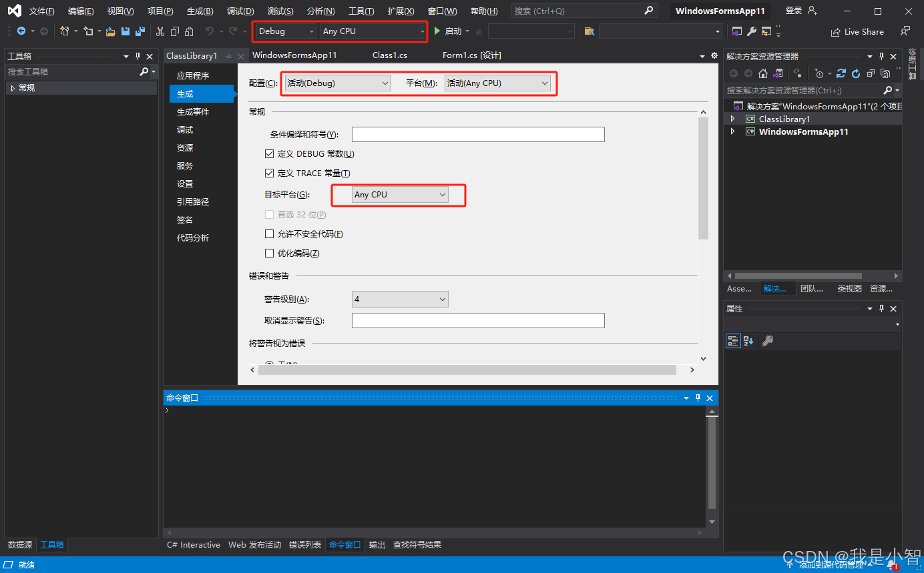The width and height of the screenshot is (924, 573).
Task: Click the Open File folder icon
Action: [x=111, y=31]
